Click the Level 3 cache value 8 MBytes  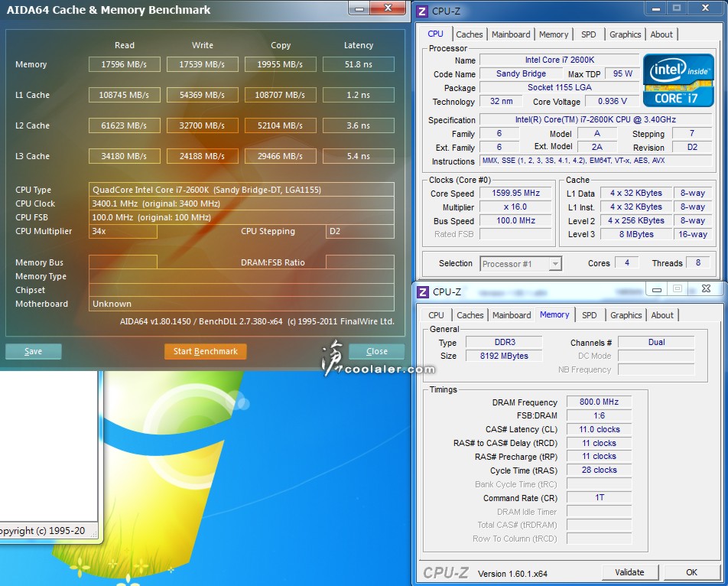pos(636,235)
